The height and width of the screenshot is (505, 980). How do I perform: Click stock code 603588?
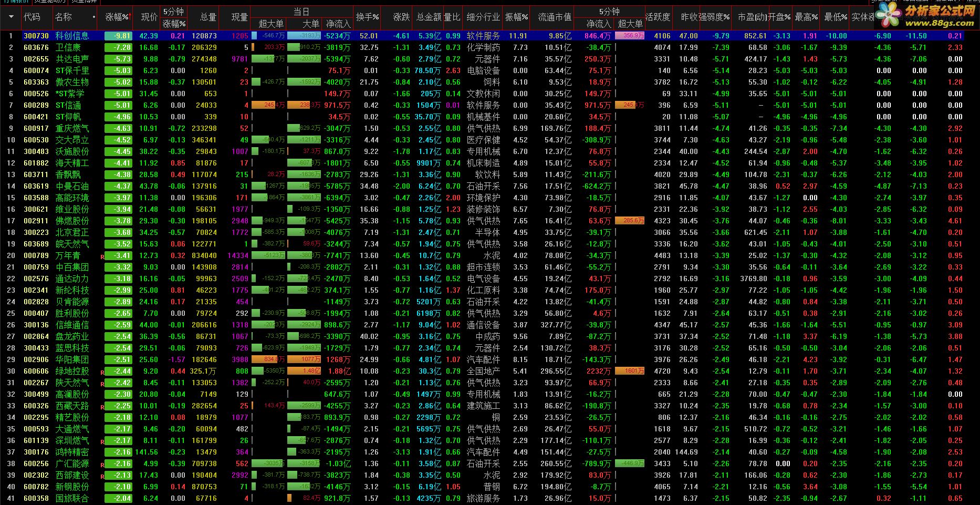click(x=36, y=198)
